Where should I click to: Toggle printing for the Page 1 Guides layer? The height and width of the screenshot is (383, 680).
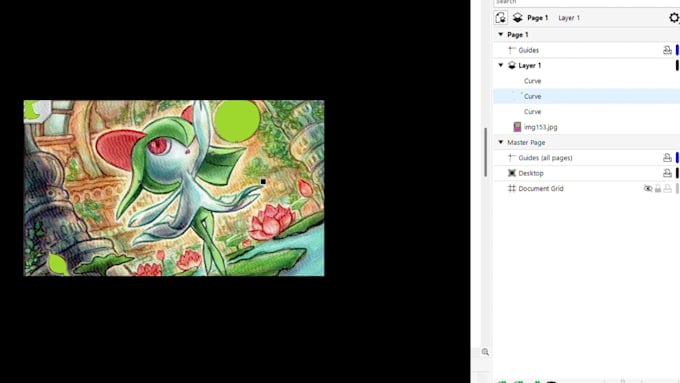pos(667,50)
